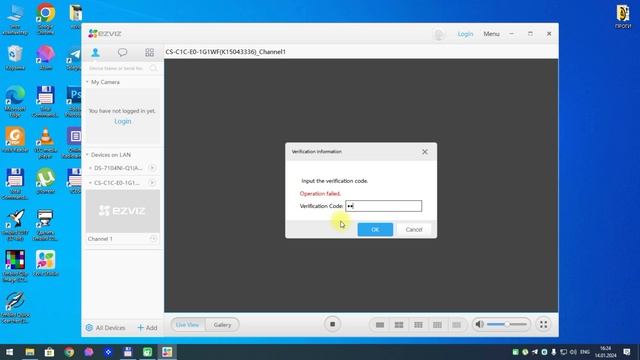This screenshot has width=640, height=360.
Task: Open the user devices tab icon
Action: 96,52
